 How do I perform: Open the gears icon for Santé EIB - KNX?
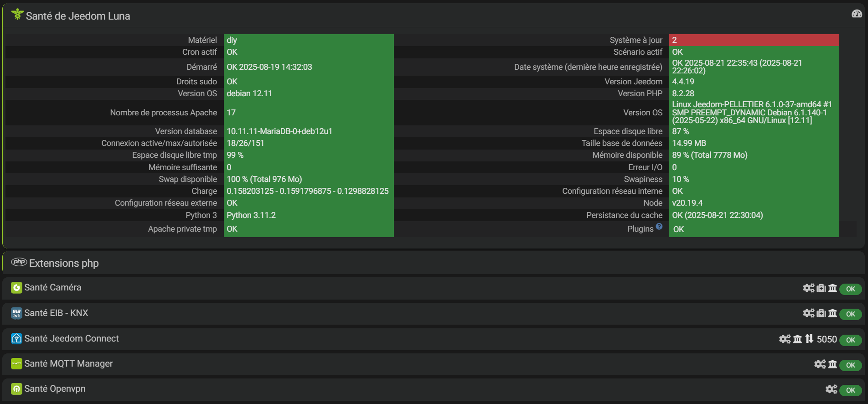point(808,313)
